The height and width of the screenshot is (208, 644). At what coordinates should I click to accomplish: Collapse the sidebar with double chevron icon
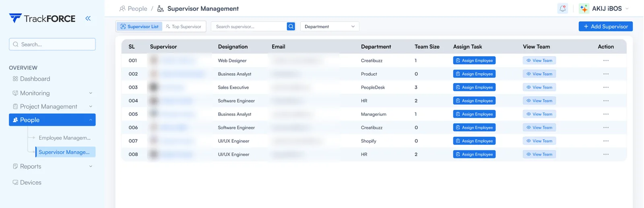pos(88,18)
